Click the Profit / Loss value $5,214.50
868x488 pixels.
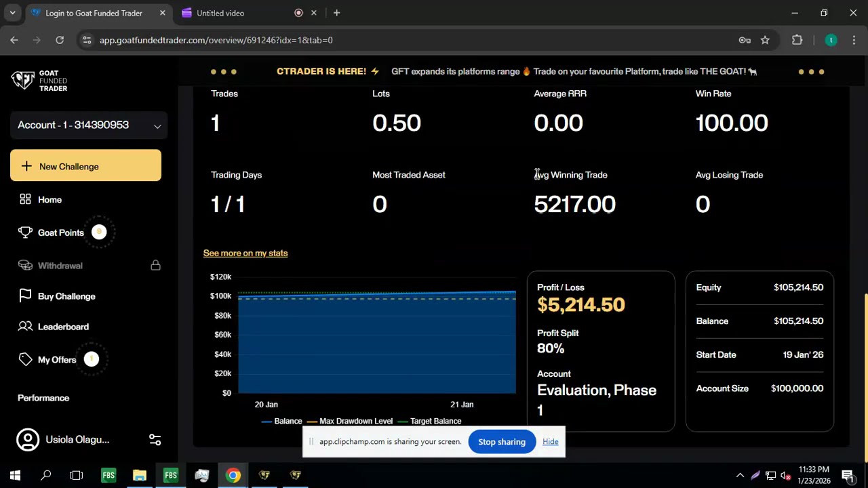click(581, 305)
